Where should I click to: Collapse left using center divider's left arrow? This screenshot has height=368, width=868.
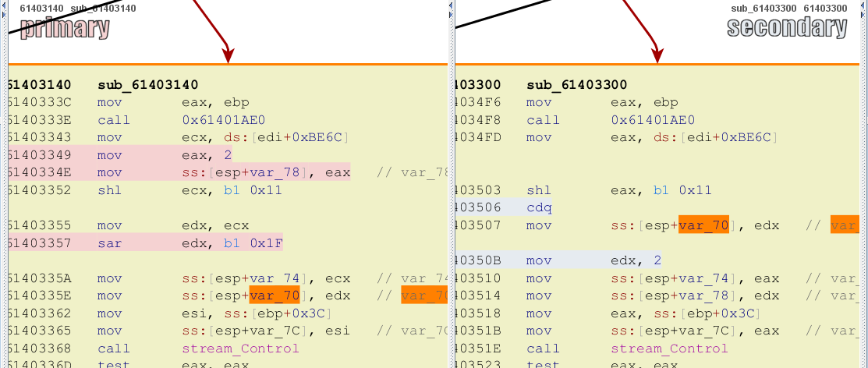coord(451,6)
